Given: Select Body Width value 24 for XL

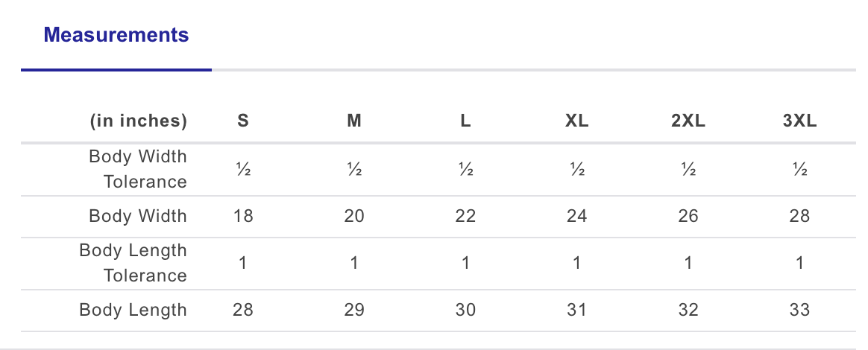Looking at the screenshot, I should point(577,216).
